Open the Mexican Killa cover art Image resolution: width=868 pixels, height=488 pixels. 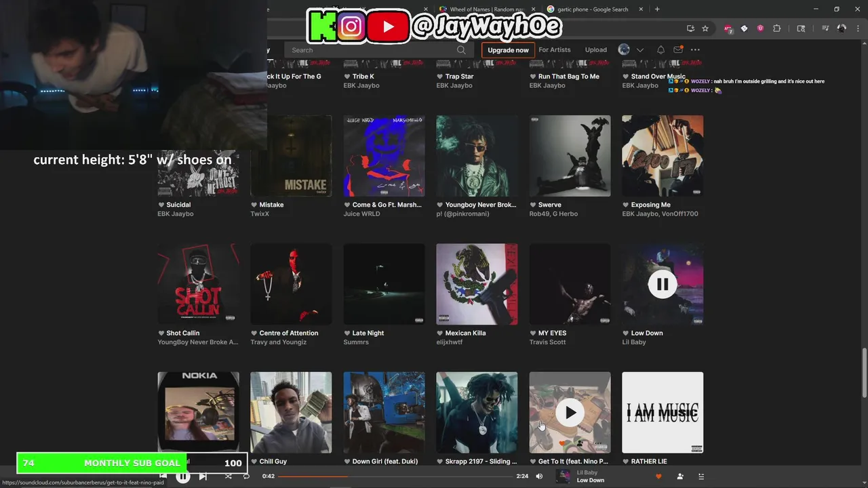point(477,284)
